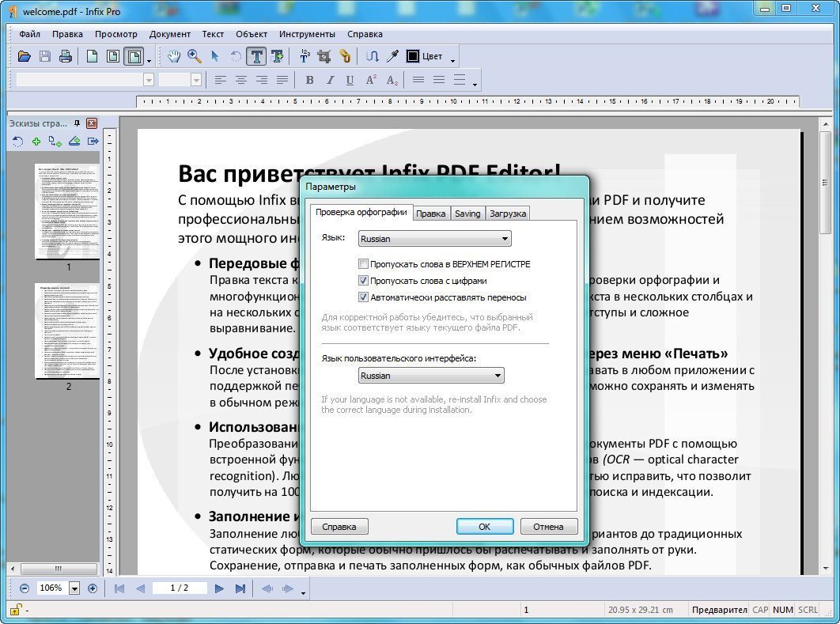
Task: Select page 2 thumbnail
Action: tap(67, 331)
